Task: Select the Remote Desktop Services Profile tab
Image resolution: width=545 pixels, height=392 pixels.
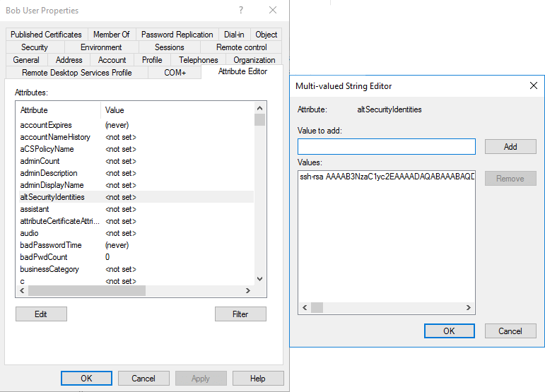Action: pos(77,73)
